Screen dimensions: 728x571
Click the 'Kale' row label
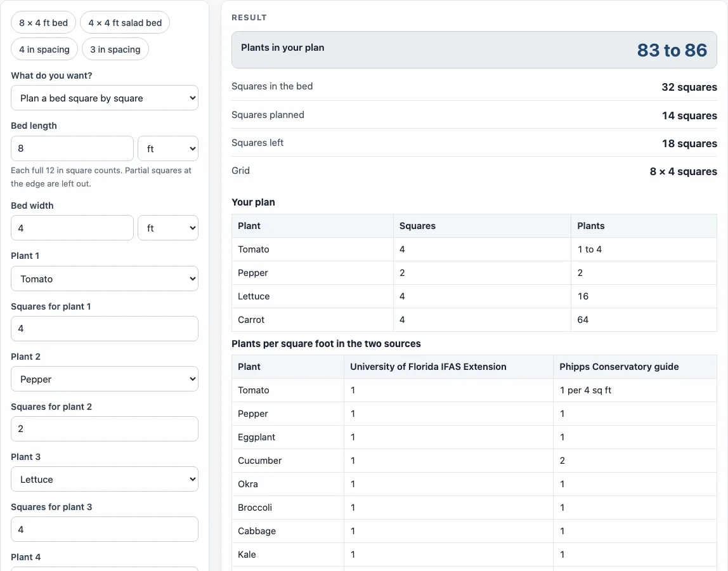[247, 555]
